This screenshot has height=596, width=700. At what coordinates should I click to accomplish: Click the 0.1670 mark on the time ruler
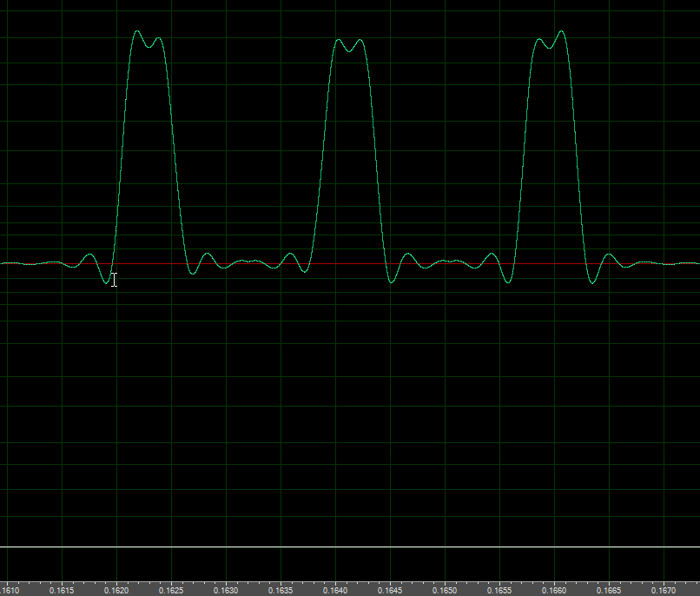(664, 590)
